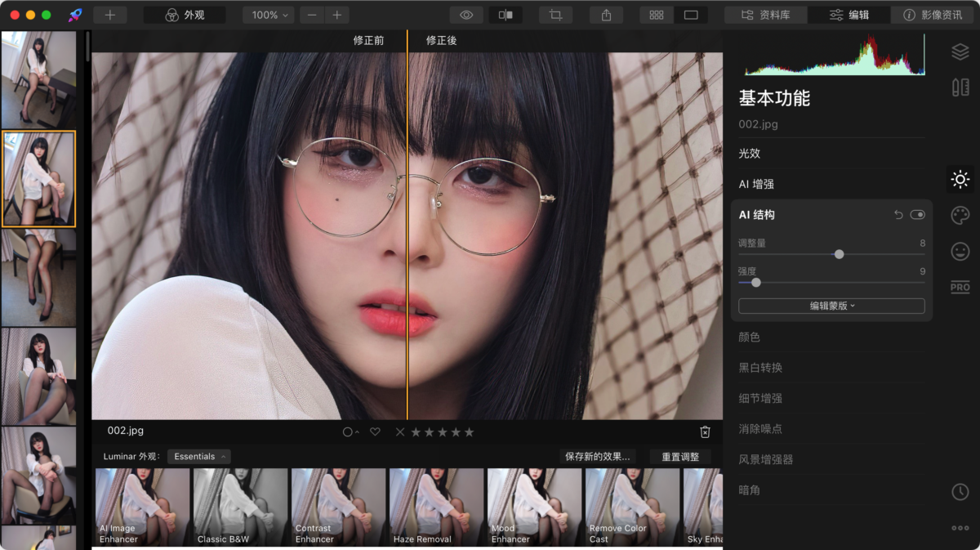Toggle the AI 结构 on/off switch
The height and width of the screenshot is (550, 980).
pyautogui.click(x=918, y=215)
